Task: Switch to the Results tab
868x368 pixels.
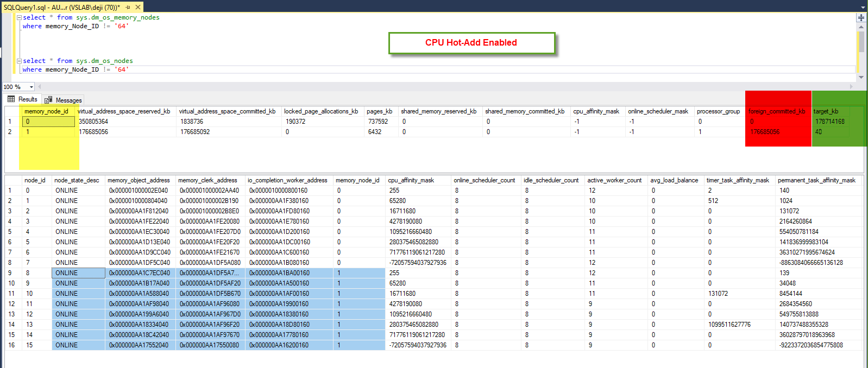Action: pos(23,99)
